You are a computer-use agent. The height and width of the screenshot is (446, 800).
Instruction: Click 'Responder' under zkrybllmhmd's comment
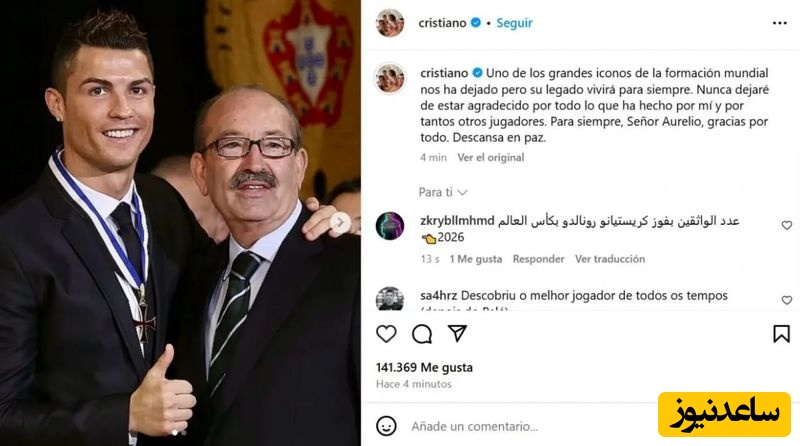(x=538, y=259)
